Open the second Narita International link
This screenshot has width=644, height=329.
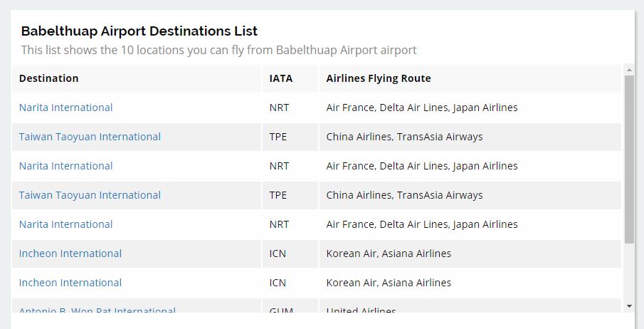point(65,166)
